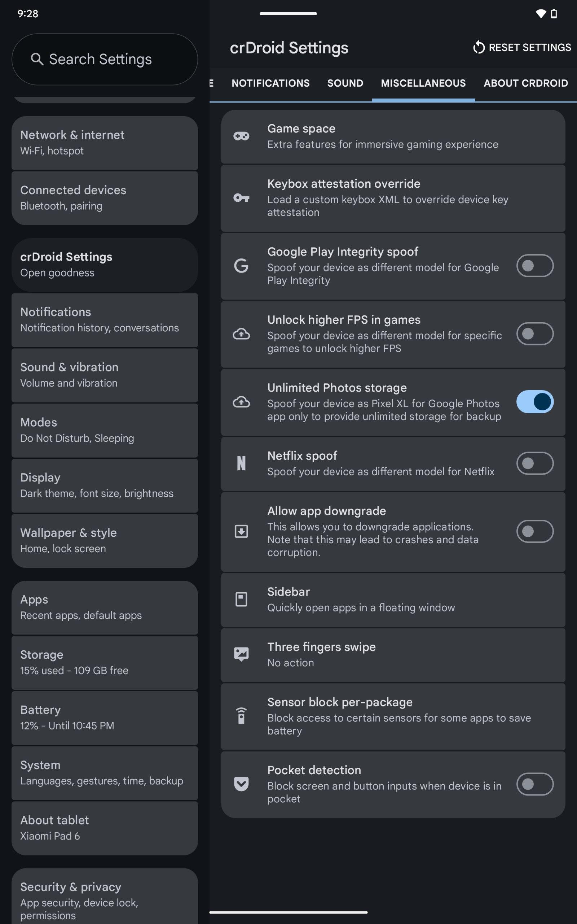Click the Keybox attestation key icon

241,198
